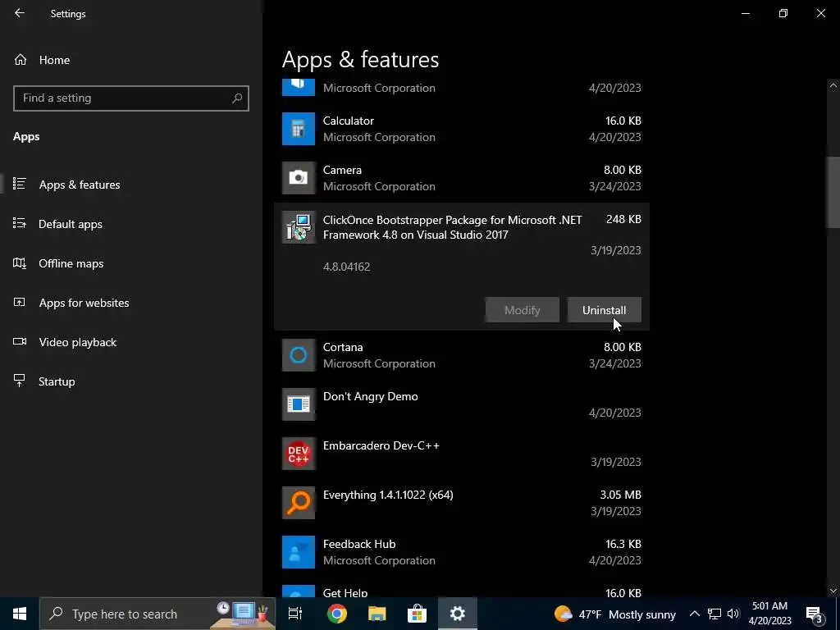This screenshot has height=630, width=840.
Task: Open the notification action center
Action: point(815,614)
